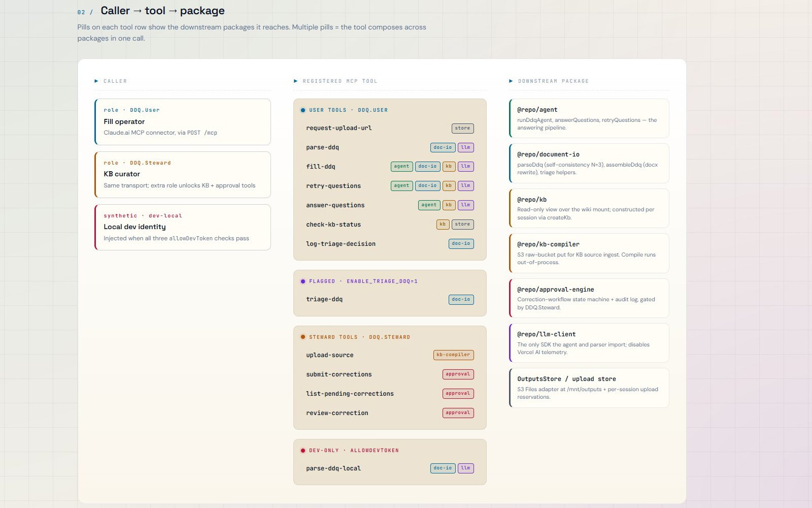Click the triangle beside DOWNSTREAM PACKAGE
The image size is (812, 508).
[x=511, y=81]
